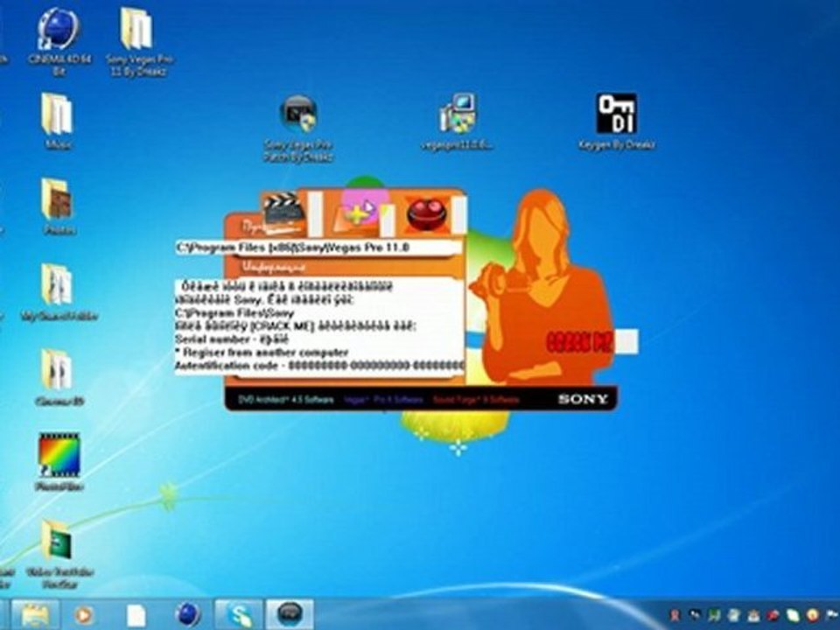Image resolution: width=840 pixels, height=630 pixels.
Task: Click the 'Autentification code' line of zeros
Action: click(x=319, y=366)
